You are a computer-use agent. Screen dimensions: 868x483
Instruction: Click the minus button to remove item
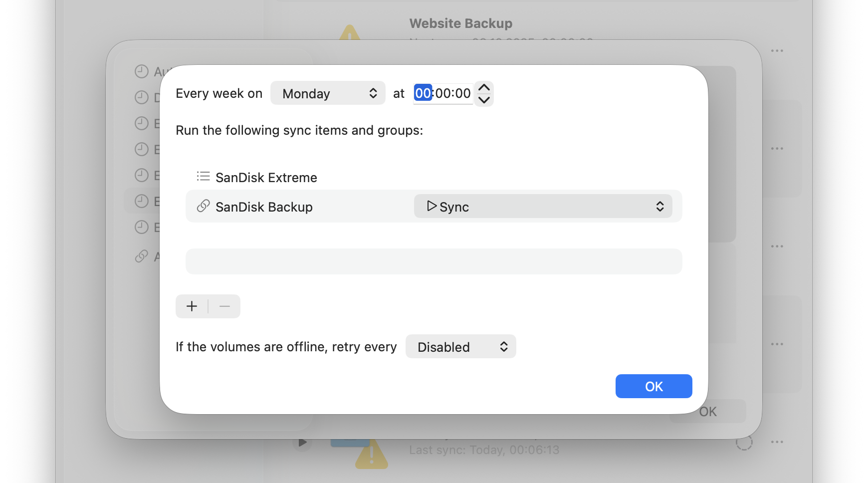[x=224, y=306]
